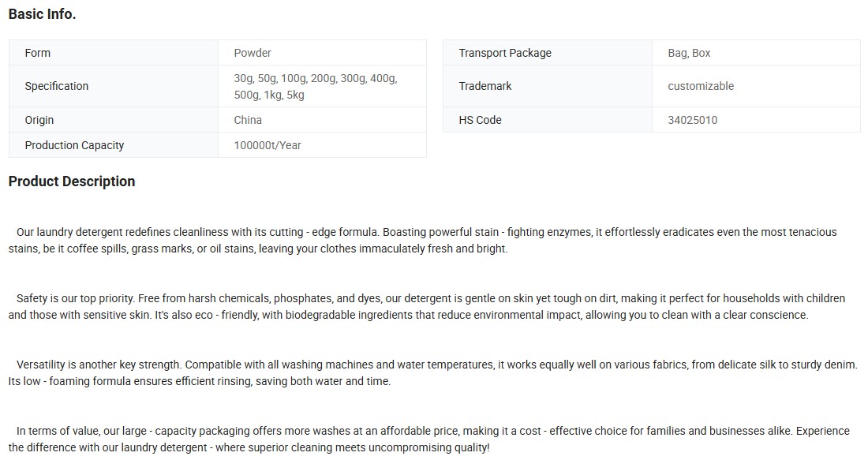This screenshot has width=868, height=475.
Task: Click the 100000t/Year capacity value
Action: point(268,145)
